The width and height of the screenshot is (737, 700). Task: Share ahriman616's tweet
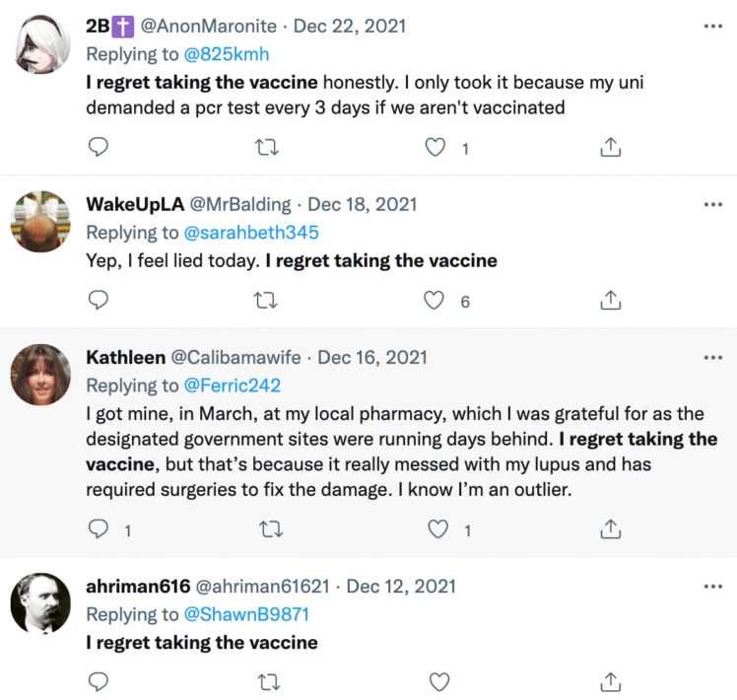[x=610, y=681]
